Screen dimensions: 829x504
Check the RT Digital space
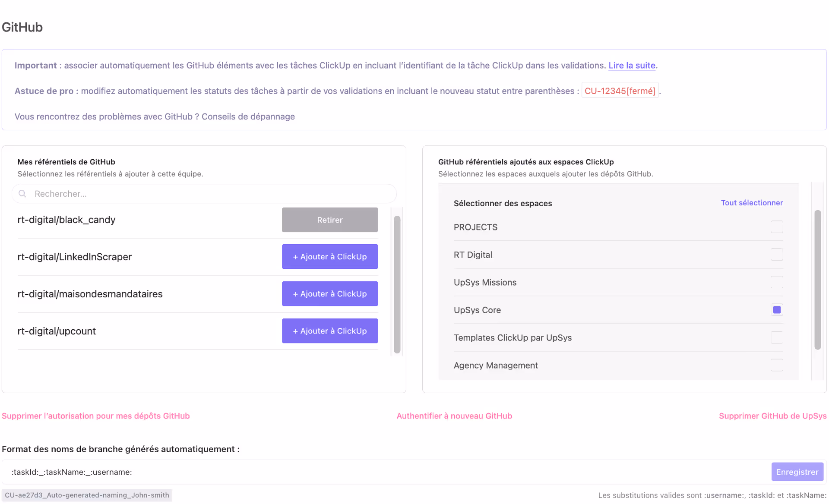point(777,254)
